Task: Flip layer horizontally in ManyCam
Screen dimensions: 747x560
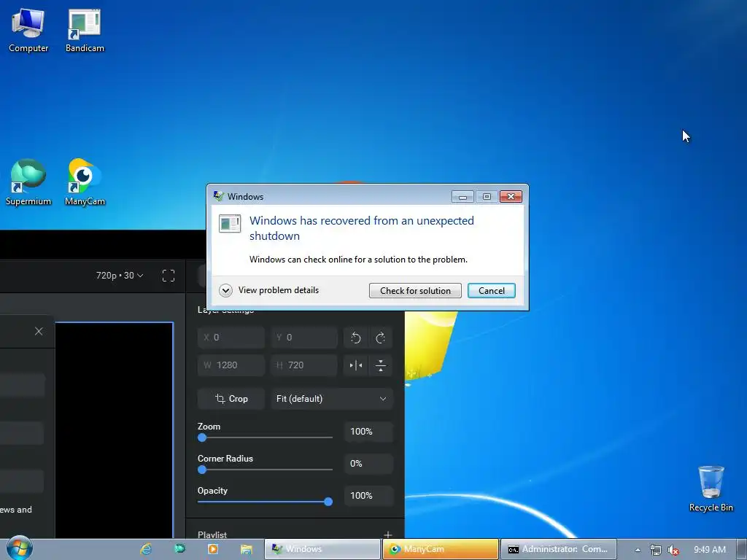Action: (356, 366)
